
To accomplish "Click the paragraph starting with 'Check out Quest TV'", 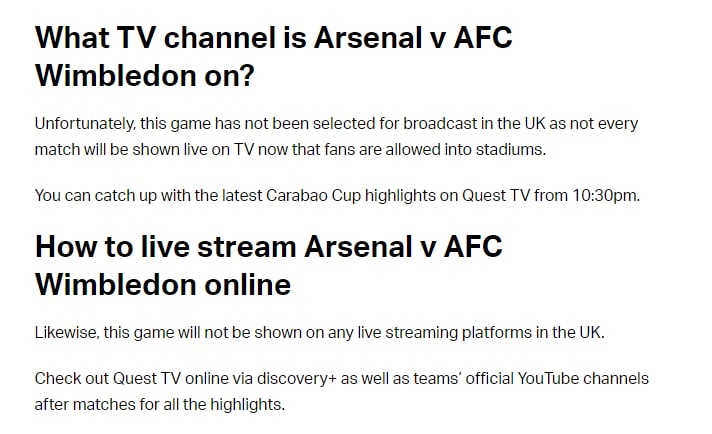I will 341,391.
